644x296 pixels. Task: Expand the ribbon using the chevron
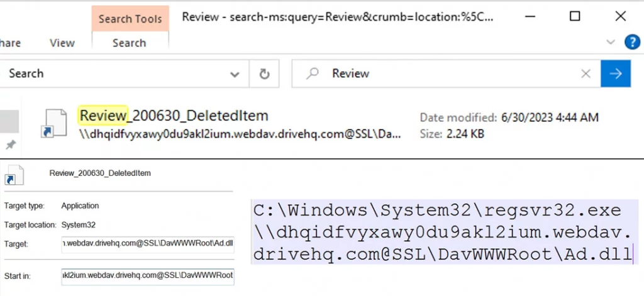tap(609, 42)
